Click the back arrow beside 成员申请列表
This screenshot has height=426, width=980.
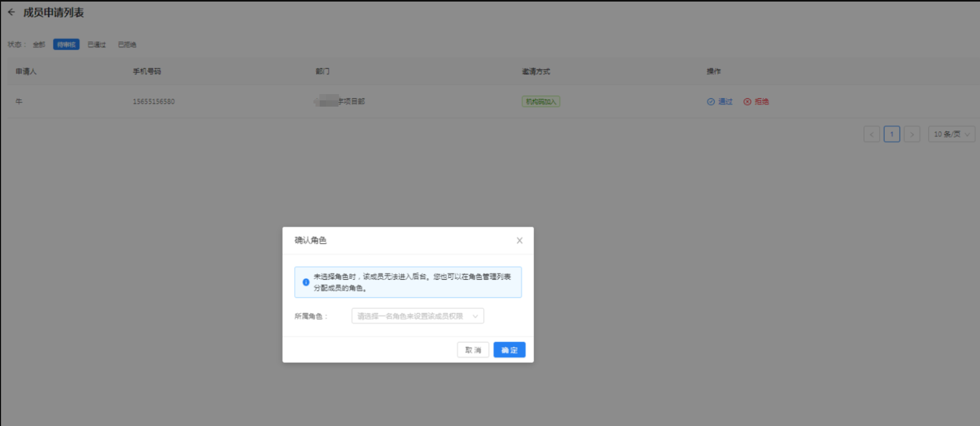[x=11, y=12]
